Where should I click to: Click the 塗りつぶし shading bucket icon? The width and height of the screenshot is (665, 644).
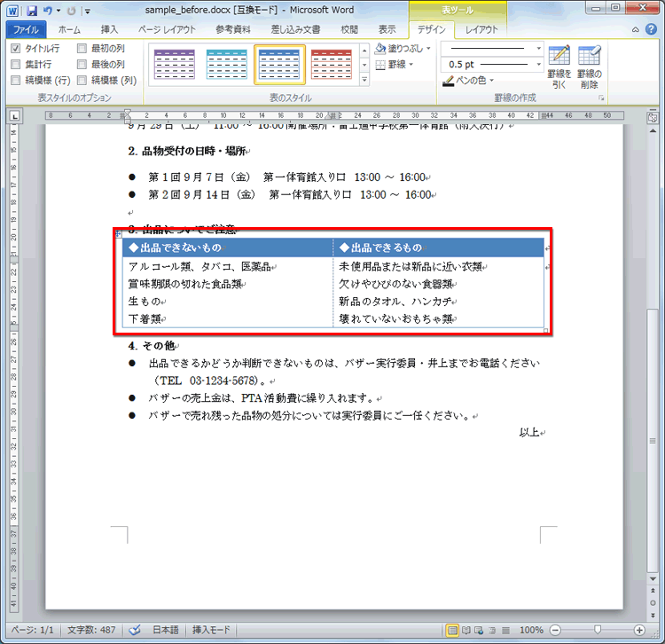click(x=380, y=49)
